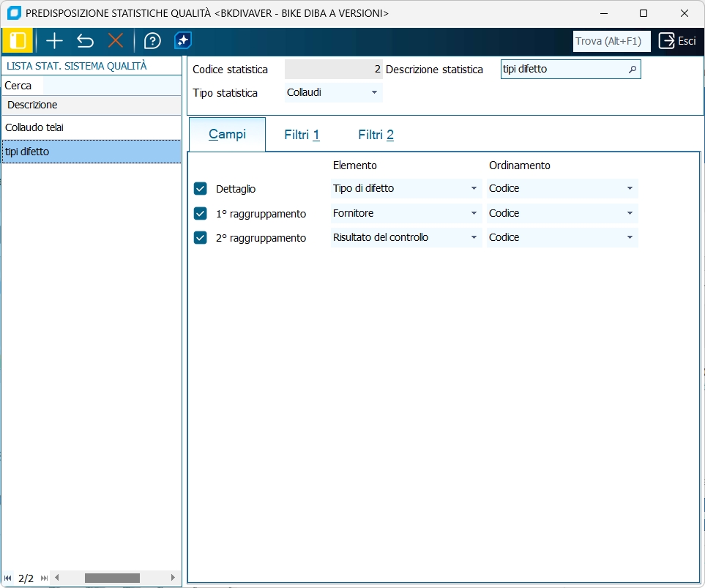Click the magnifier in Descrizione statistica field

click(633, 70)
